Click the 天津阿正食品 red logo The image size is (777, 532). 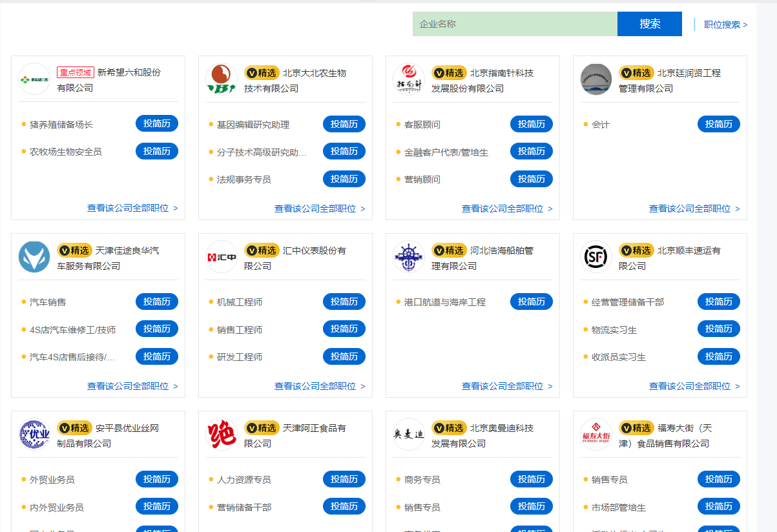(x=222, y=435)
